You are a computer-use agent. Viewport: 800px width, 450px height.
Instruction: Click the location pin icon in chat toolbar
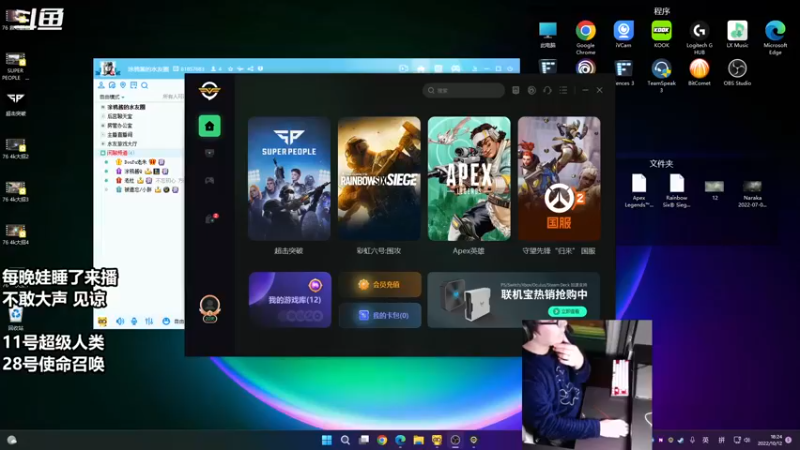(x=123, y=85)
